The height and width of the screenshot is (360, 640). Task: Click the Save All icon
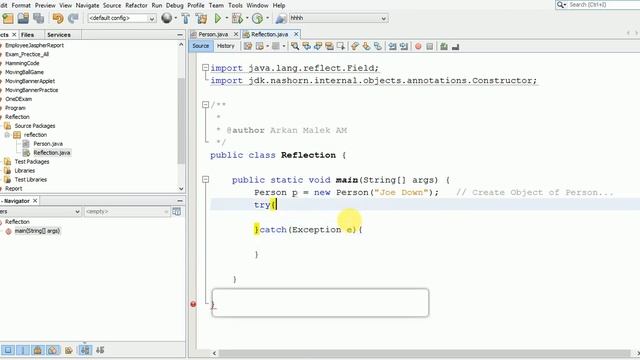pos(39,18)
